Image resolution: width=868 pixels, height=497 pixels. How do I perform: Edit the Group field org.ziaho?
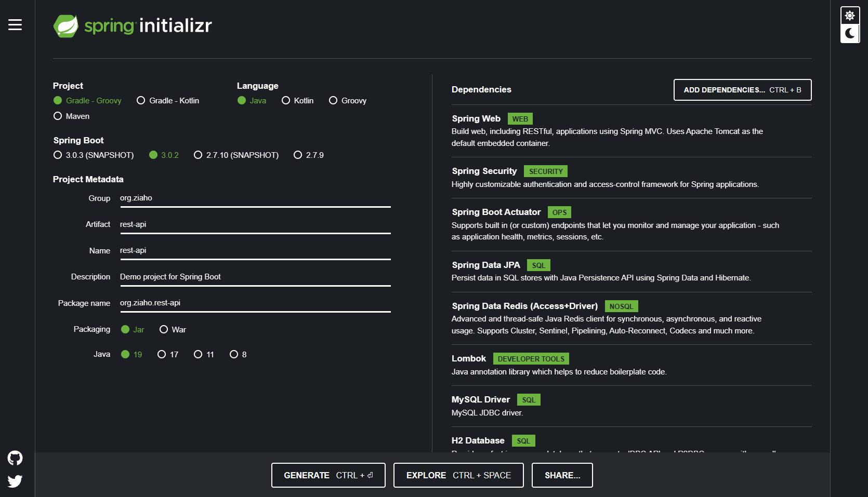coord(255,198)
